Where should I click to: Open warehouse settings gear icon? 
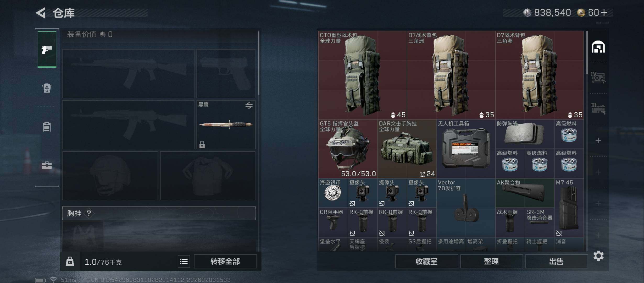[598, 256]
